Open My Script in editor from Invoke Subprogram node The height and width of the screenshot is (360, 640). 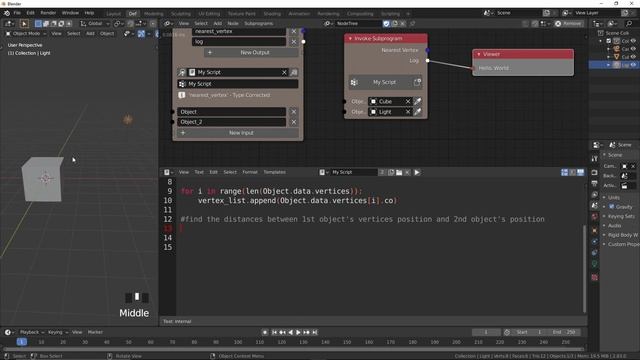point(417,82)
